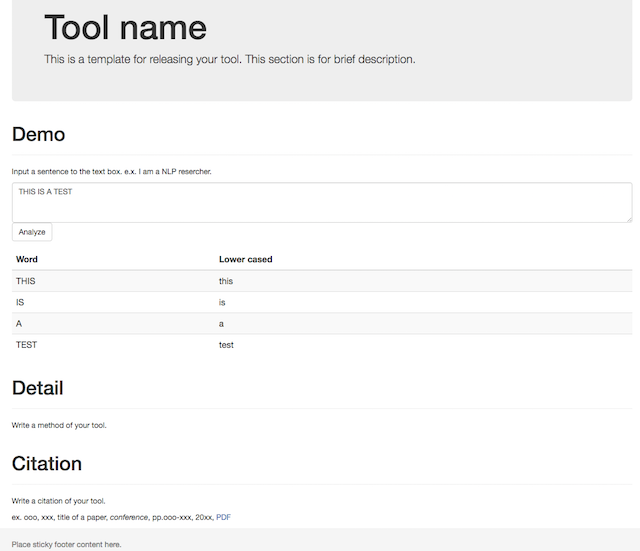Click the sentence input text box
This screenshot has height=551, width=640.
coord(321,202)
